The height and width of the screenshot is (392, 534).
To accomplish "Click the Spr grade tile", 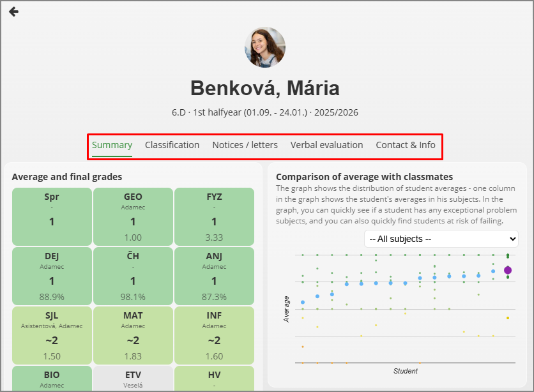I will click(x=52, y=216).
